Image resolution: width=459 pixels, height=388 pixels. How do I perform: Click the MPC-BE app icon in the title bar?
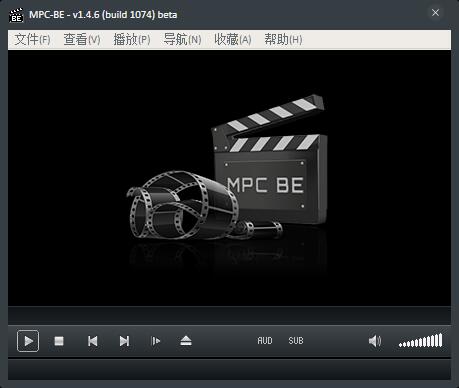coord(16,15)
